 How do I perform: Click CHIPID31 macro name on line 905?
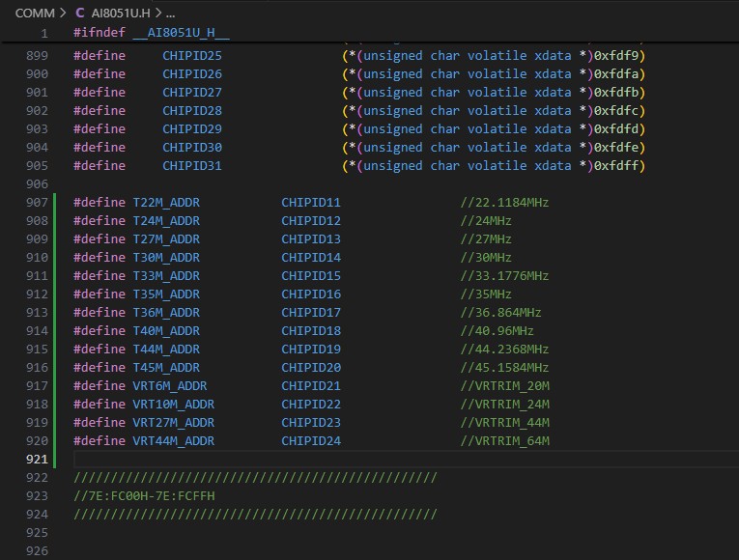pyautogui.click(x=191, y=166)
